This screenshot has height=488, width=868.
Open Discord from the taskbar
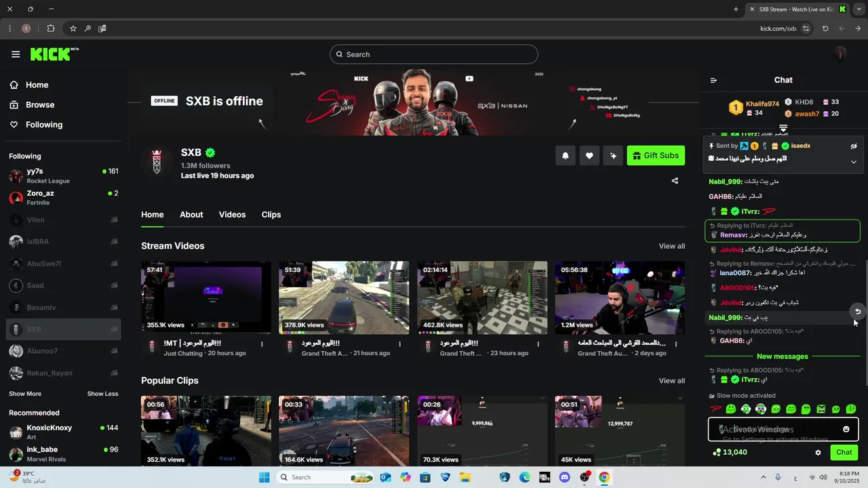(564, 477)
